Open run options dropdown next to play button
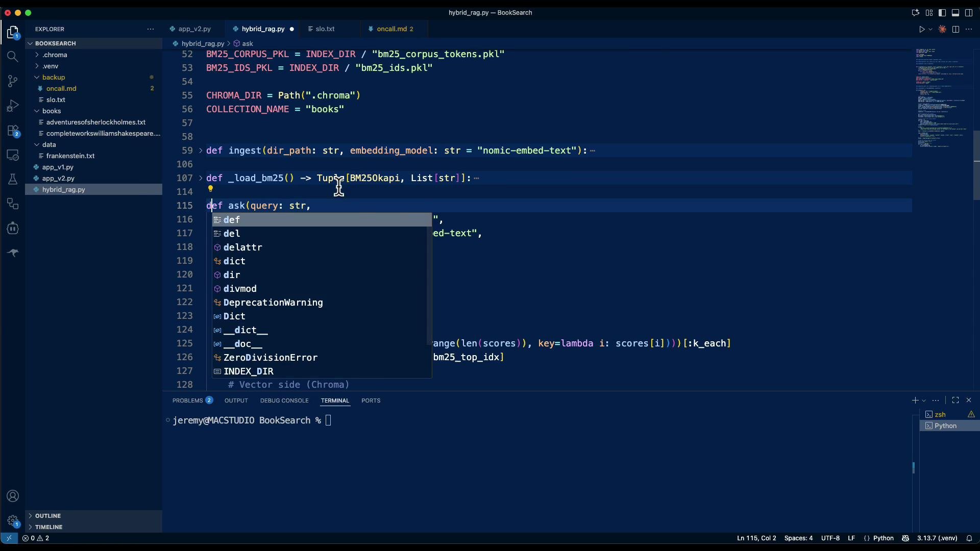 click(930, 29)
